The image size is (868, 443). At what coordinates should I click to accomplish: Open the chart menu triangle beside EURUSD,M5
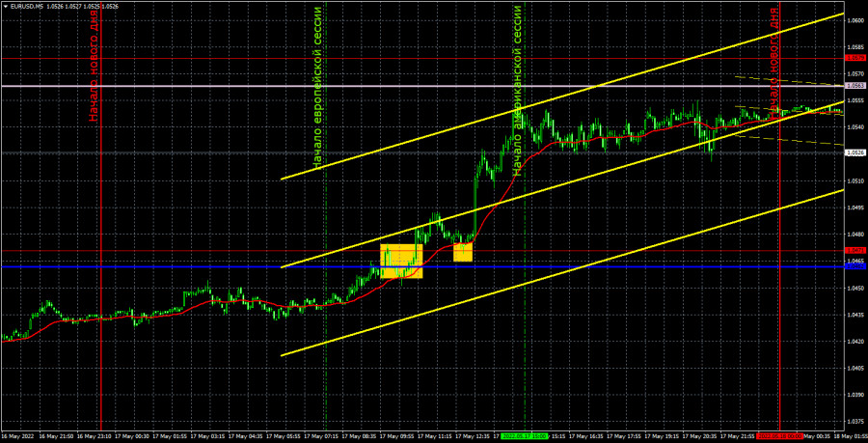pos(5,6)
